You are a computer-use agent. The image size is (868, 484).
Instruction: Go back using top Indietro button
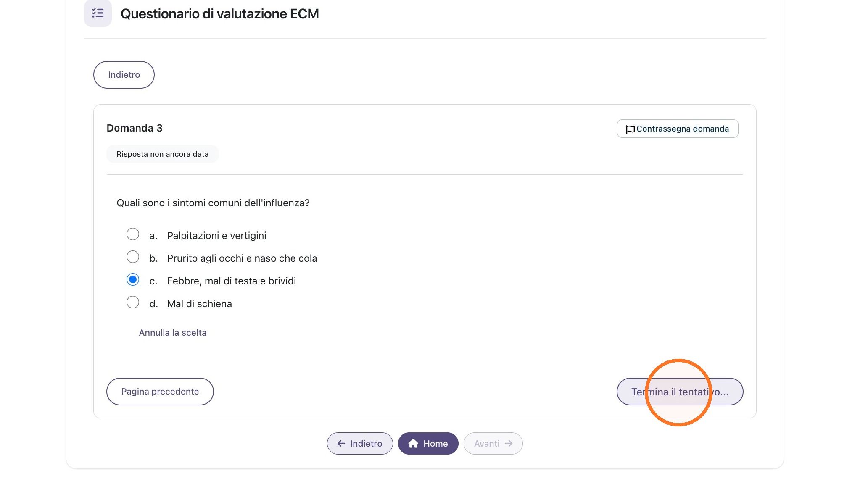click(x=124, y=75)
